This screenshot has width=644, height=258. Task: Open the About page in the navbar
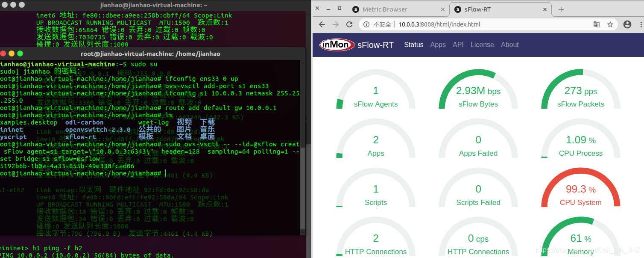click(510, 44)
